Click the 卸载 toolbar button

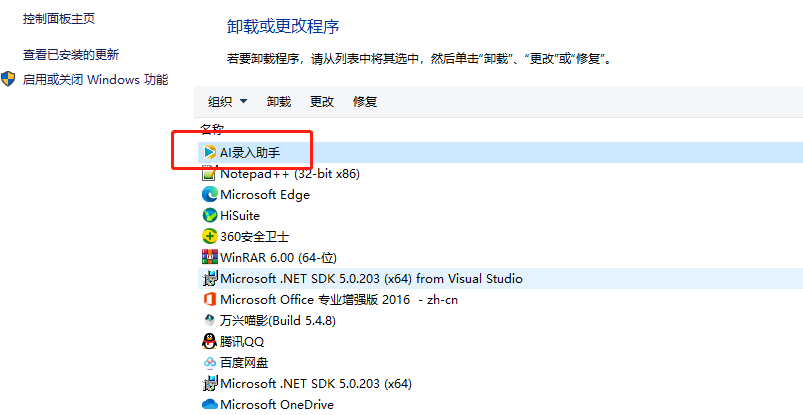click(279, 101)
